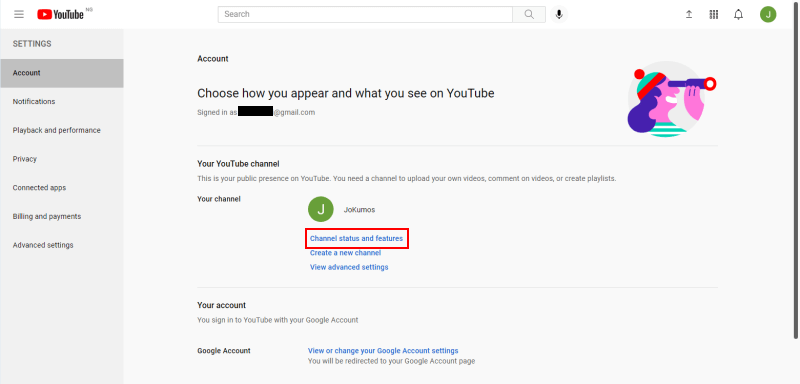Open Billing and payments settings
Viewport: 800px width, 384px height.
[62, 216]
